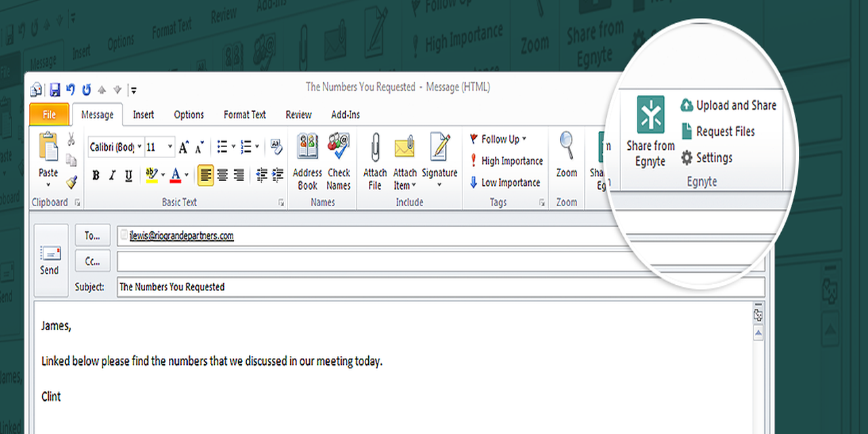868x434 pixels.
Task: Click Upload and Share in Egnyte panel
Action: (729, 105)
